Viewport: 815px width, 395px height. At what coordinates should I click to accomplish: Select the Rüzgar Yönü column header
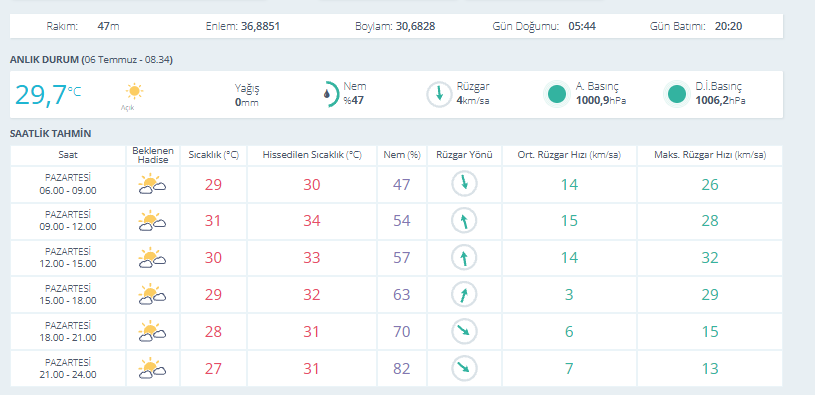click(x=464, y=155)
